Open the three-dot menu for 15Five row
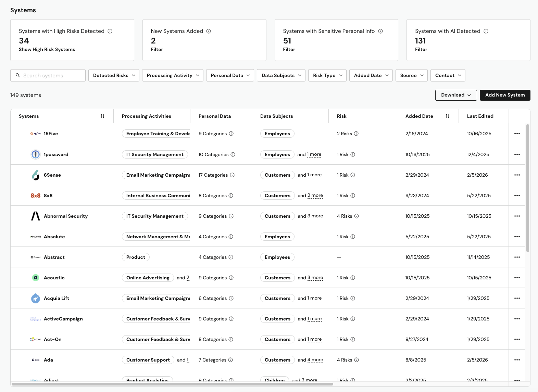 point(517,134)
